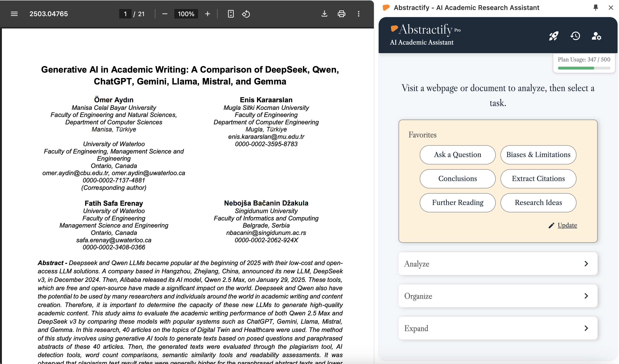Image resolution: width=619 pixels, height=364 pixels.
Task: Click the zoom out minus icon
Action: (165, 14)
